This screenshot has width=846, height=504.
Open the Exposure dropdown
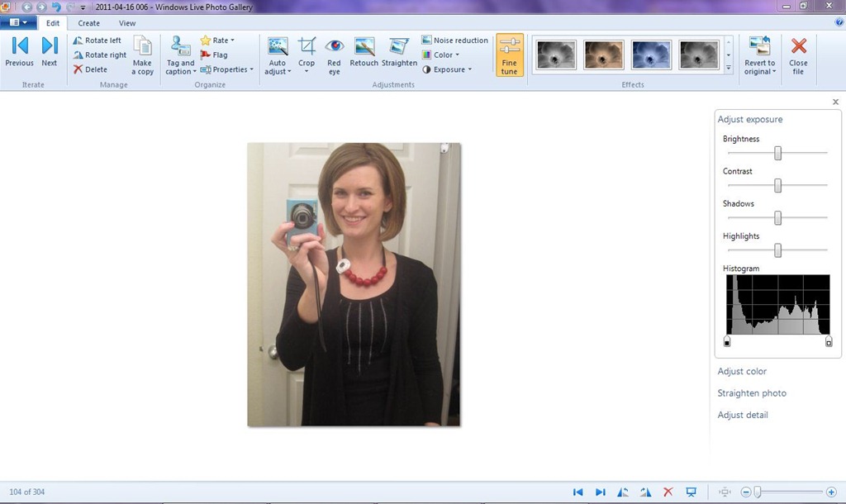[447, 69]
